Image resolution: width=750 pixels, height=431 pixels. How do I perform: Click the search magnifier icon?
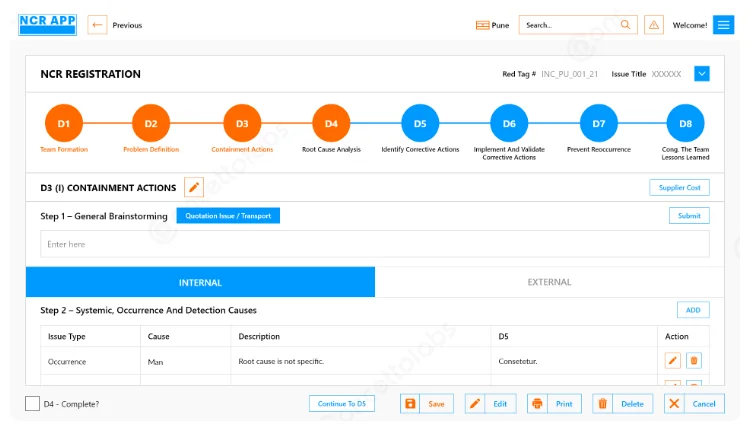(626, 25)
